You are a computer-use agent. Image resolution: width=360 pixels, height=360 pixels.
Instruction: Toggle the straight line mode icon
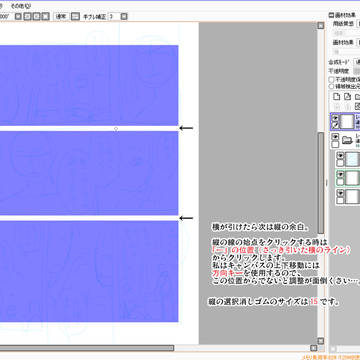click(x=76, y=16)
